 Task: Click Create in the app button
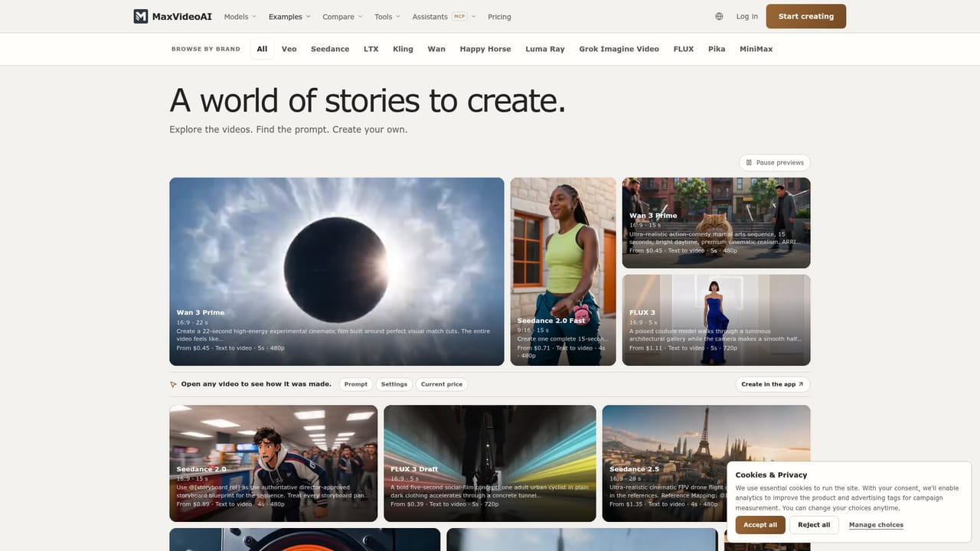tap(773, 384)
